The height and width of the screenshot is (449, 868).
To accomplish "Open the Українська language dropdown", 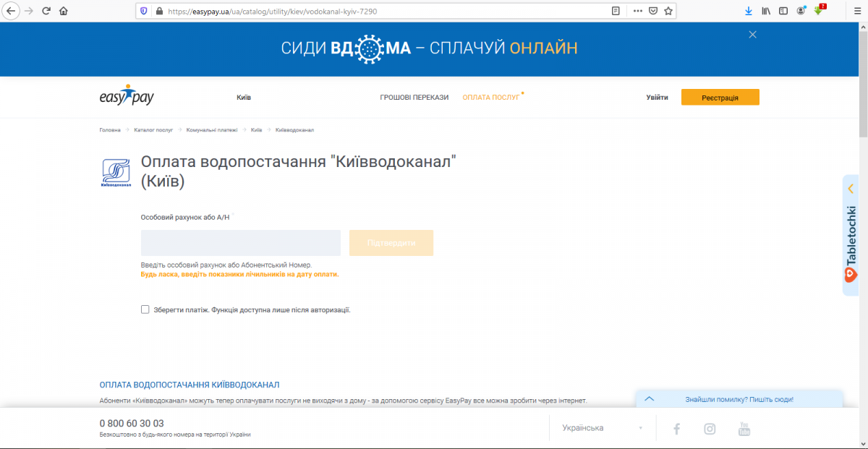I will pos(603,428).
